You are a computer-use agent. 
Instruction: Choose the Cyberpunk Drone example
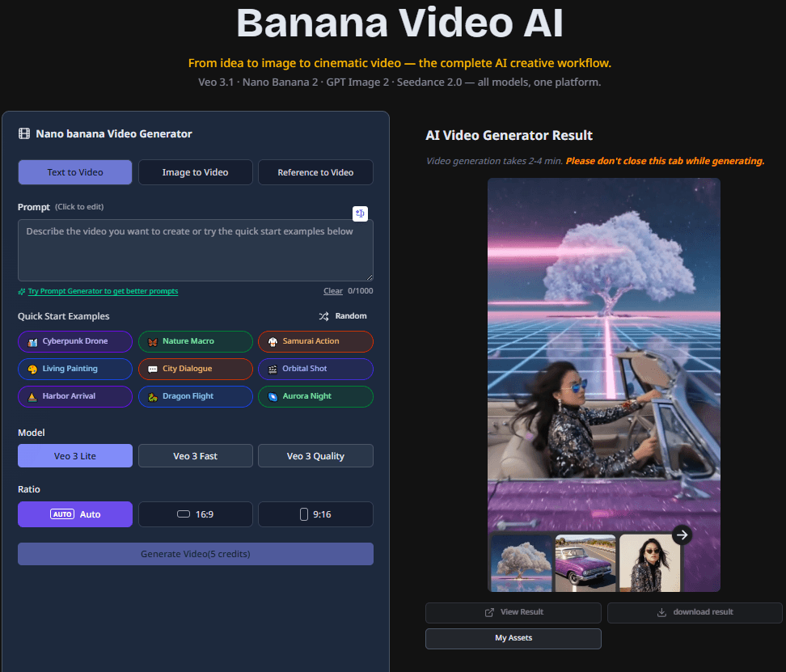click(x=75, y=342)
